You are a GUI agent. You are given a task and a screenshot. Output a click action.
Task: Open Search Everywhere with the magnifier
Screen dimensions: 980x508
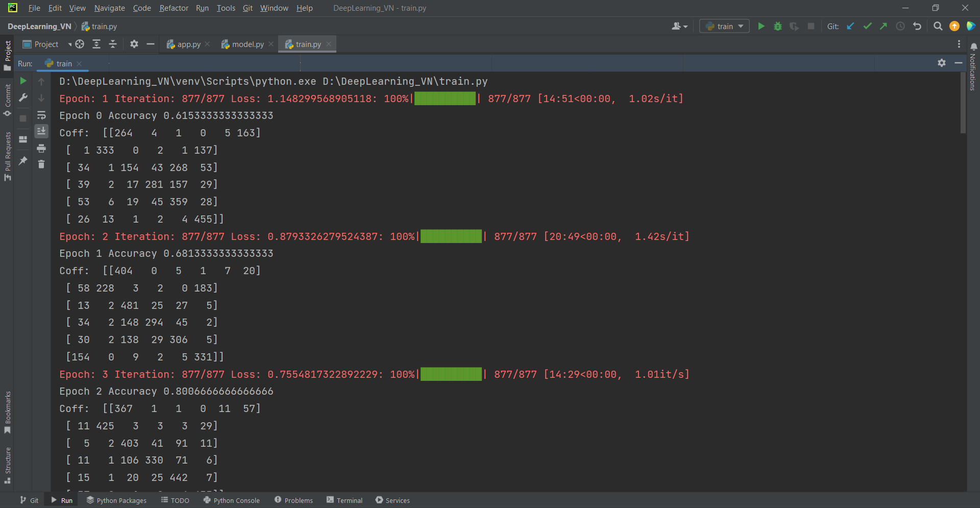[x=938, y=26]
